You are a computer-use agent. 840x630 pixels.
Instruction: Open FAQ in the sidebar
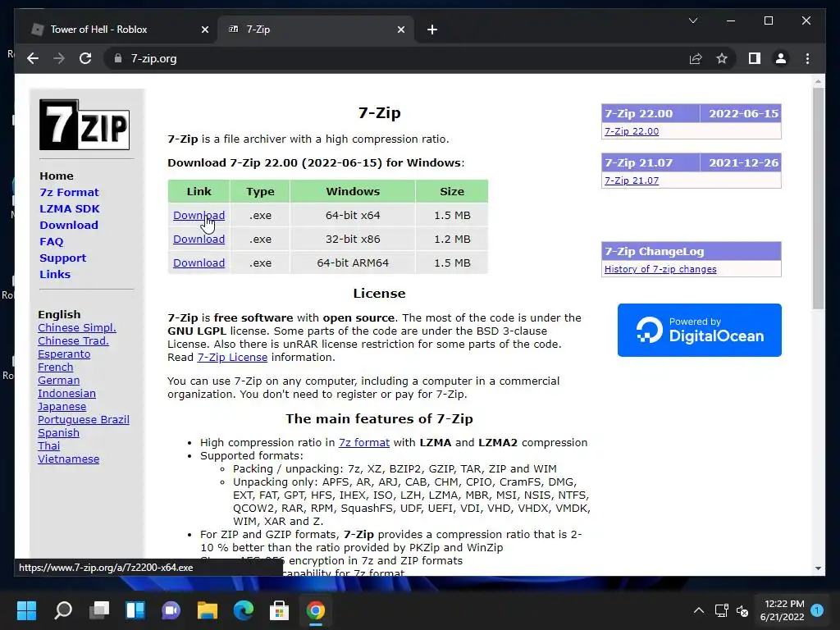[52, 242]
